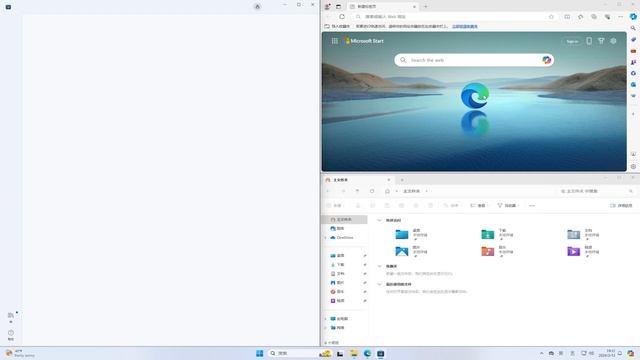Viewport: 640px width, 360px height.
Task: Open Edge split screen button
Action: coord(567,17)
